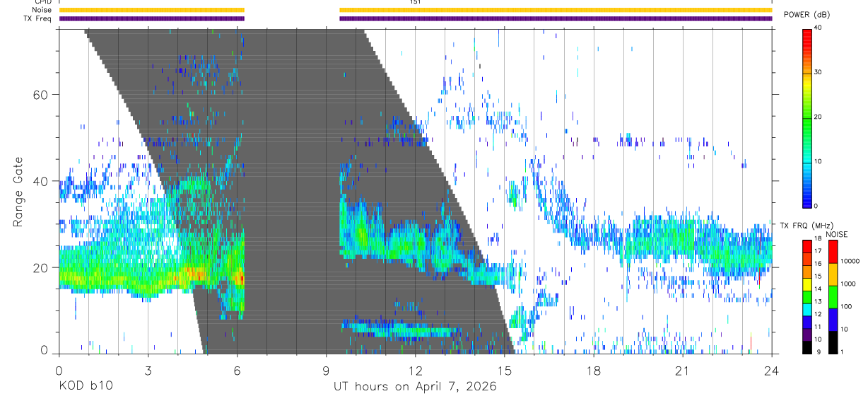868x401 pixels.
Task: Click the '14' label on TX frequency scale
Action: [x=819, y=290]
